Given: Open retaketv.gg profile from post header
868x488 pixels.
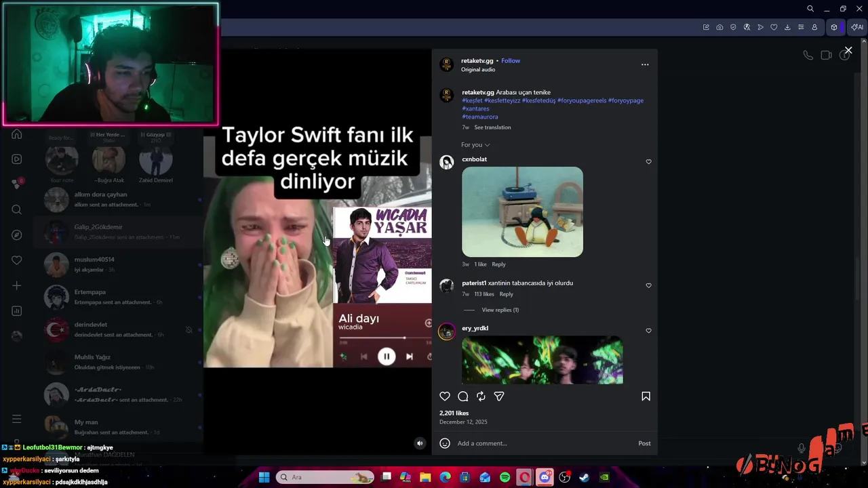Looking at the screenshot, I should click(x=477, y=61).
